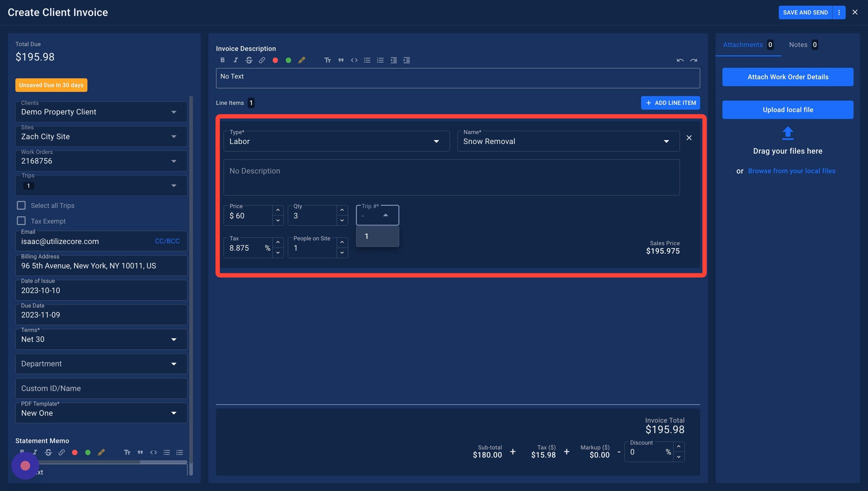Enable the Tax Exempt checkbox
868x491 pixels.
pos(21,221)
